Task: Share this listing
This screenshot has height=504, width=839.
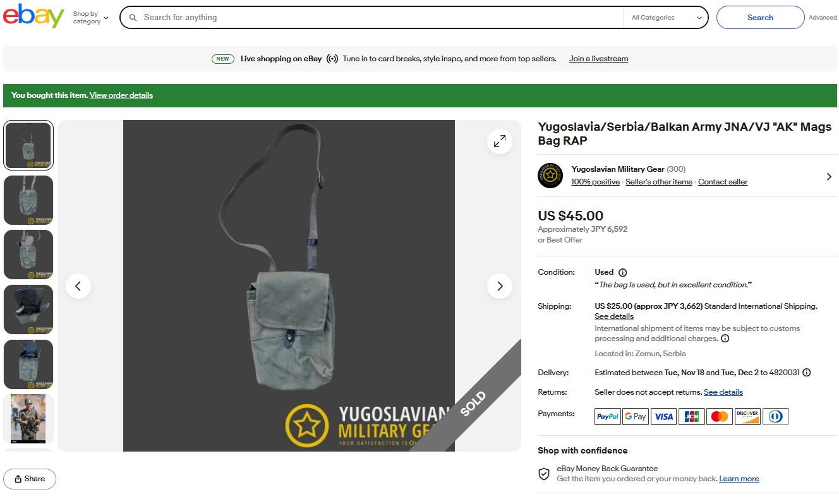Action: (x=30, y=479)
